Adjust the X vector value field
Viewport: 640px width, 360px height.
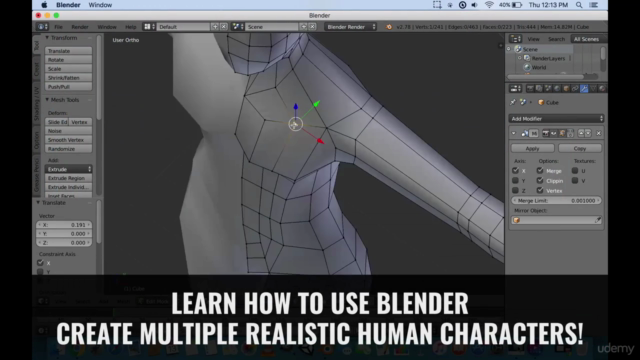64,224
